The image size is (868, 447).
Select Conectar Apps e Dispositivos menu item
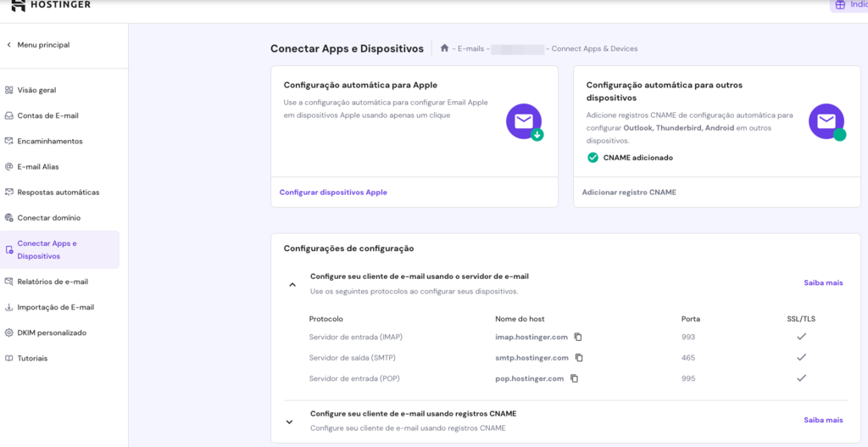pyautogui.click(x=59, y=250)
